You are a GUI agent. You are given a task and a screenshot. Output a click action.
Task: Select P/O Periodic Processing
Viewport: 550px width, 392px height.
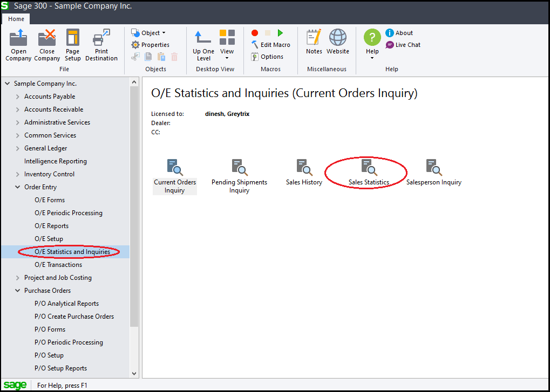point(69,342)
